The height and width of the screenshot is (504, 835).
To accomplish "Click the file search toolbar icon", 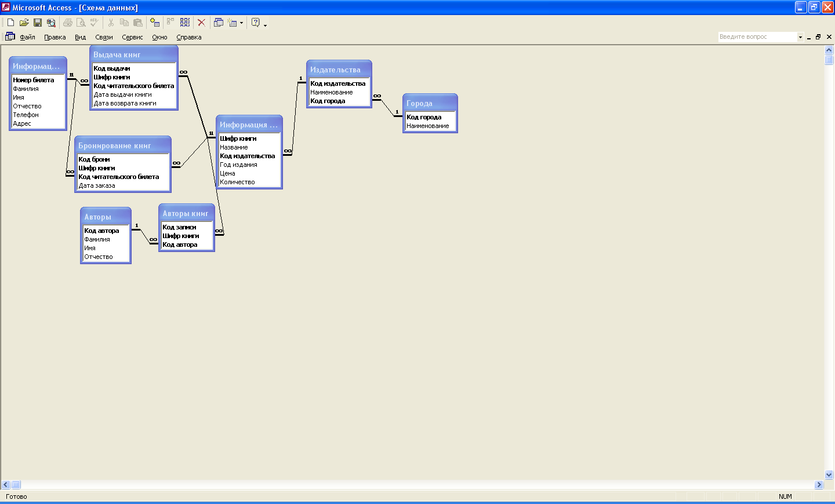I will [x=52, y=23].
